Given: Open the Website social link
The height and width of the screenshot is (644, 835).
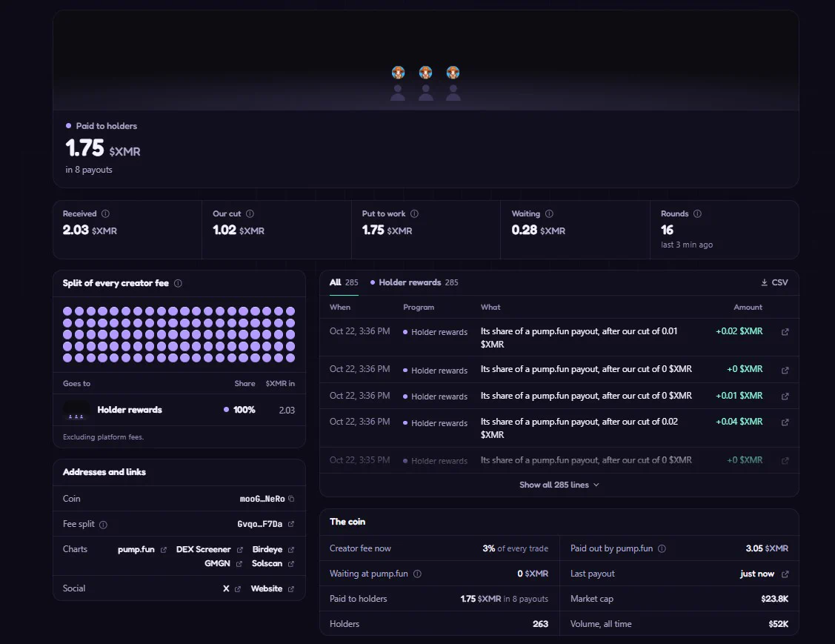Looking at the screenshot, I should (272, 588).
